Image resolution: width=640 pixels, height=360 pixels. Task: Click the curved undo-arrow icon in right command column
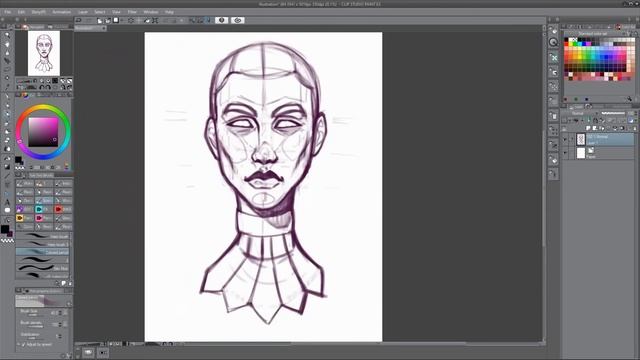(553, 72)
